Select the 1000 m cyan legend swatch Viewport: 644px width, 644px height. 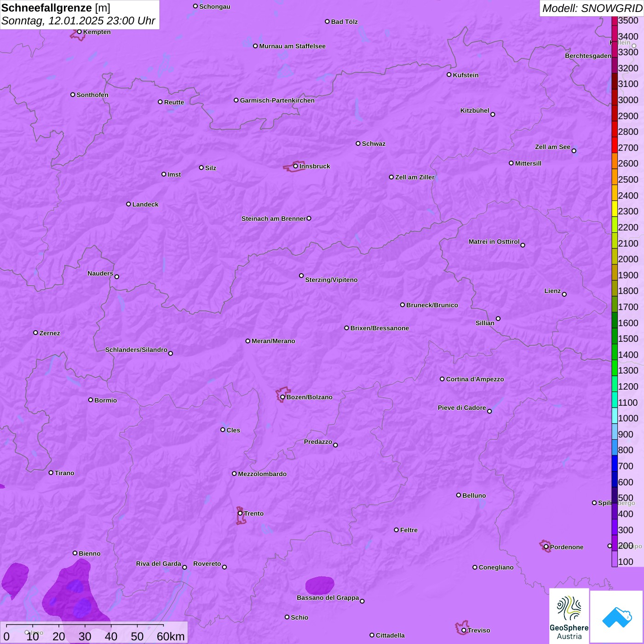click(615, 415)
